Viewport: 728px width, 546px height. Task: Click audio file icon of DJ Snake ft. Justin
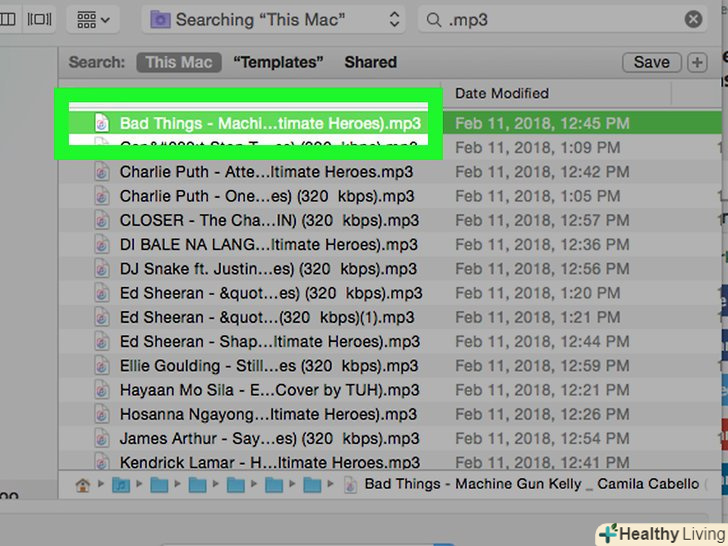[x=102, y=269]
